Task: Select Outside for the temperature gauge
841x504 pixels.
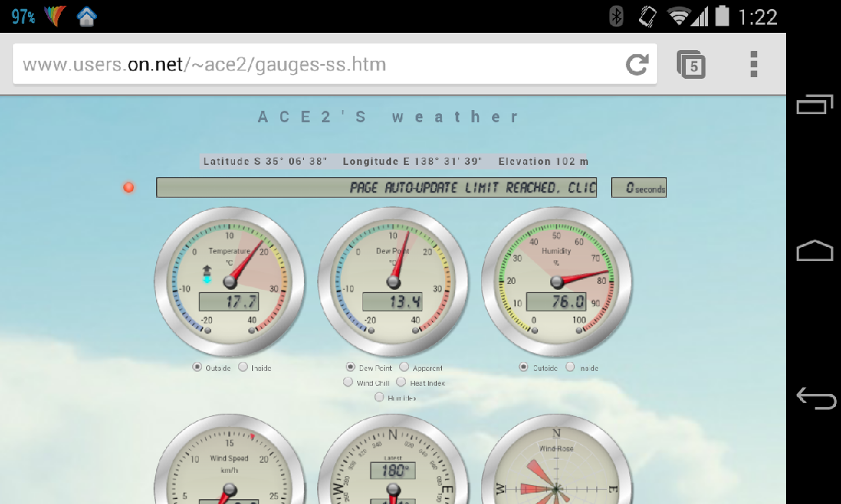Action: coord(197,367)
